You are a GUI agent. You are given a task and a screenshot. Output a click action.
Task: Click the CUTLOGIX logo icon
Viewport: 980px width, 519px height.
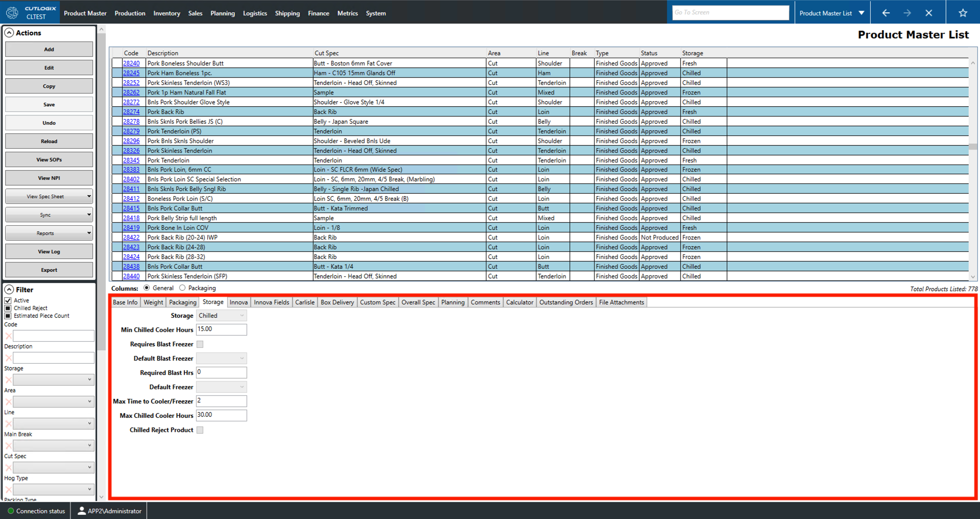click(x=12, y=12)
